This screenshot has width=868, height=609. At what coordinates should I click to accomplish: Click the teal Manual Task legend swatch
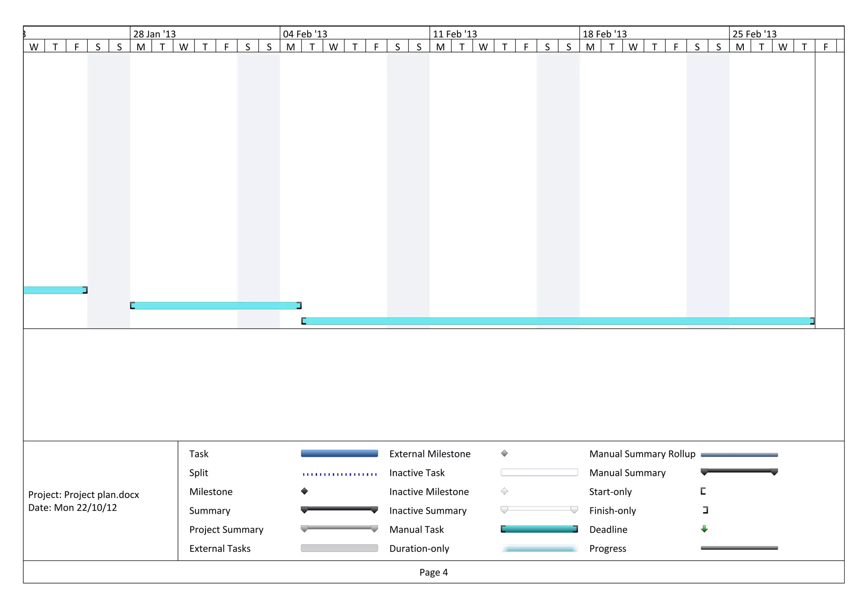pos(539,529)
